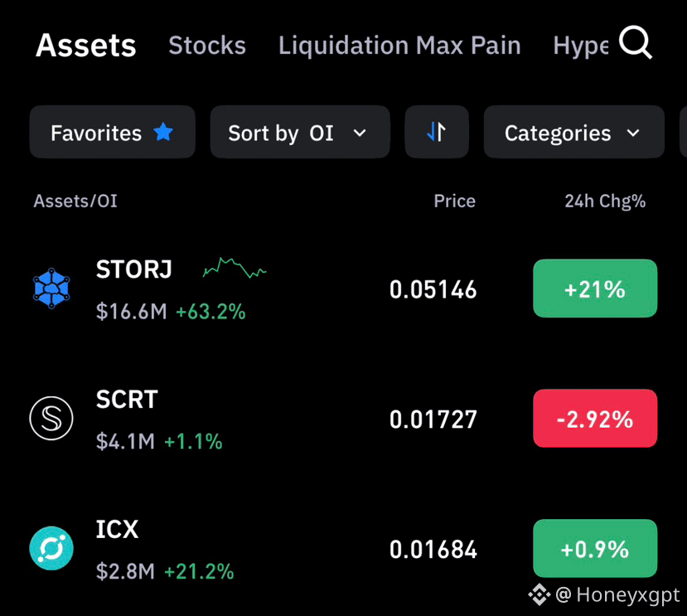Open the Liquidation Max Pain tab

tap(399, 45)
